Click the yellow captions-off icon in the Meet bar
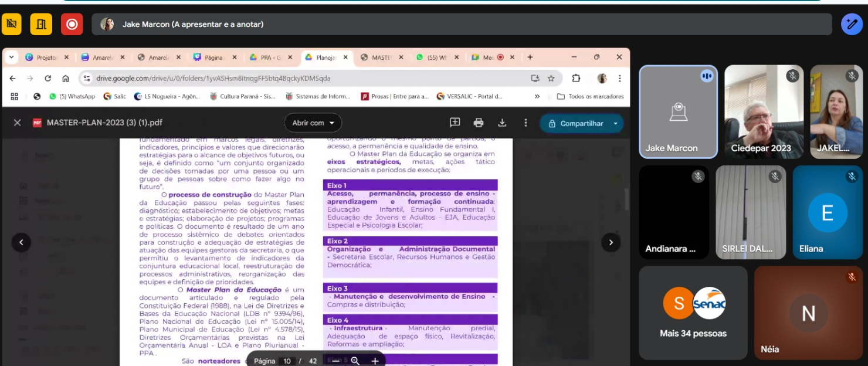This screenshot has width=868, height=366. pos(12,24)
